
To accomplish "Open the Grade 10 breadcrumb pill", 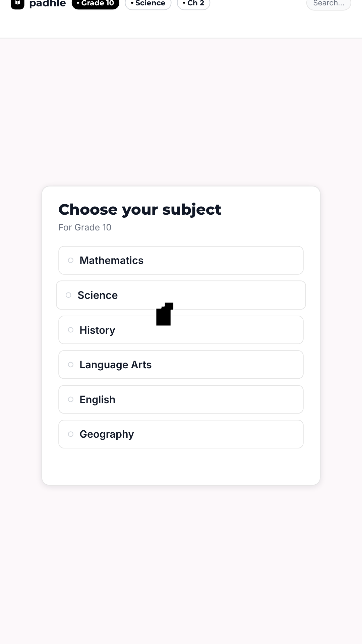I will tap(96, 3).
